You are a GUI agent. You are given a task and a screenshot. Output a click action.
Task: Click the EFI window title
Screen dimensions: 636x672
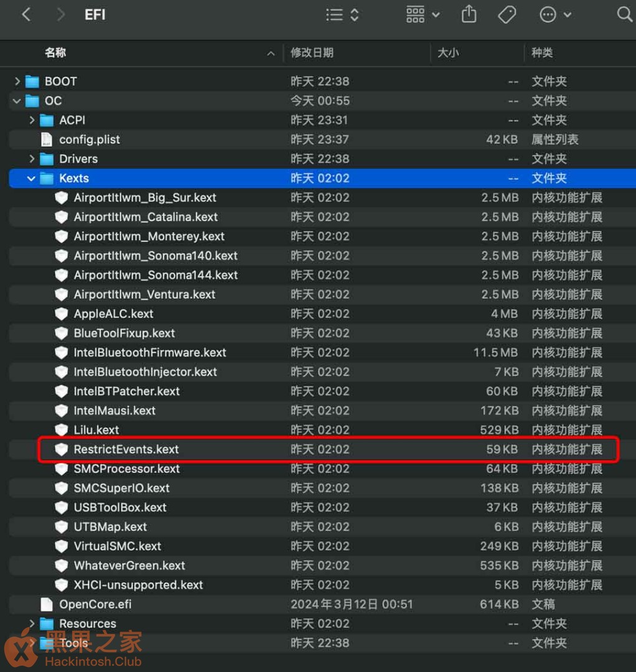coord(95,14)
